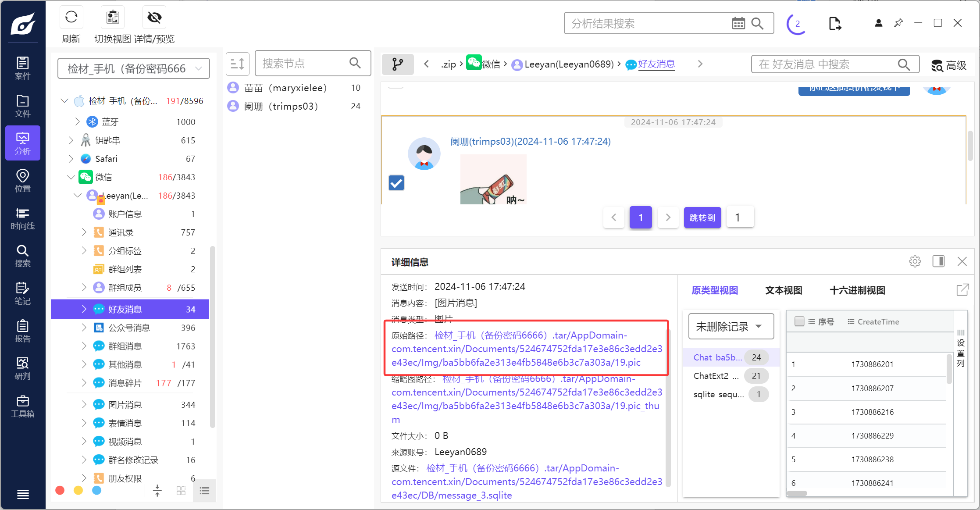Image resolution: width=980 pixels, height=510 pixels.
Task: Expand the 群组消息 tree node
Action: tap(84, 346)
